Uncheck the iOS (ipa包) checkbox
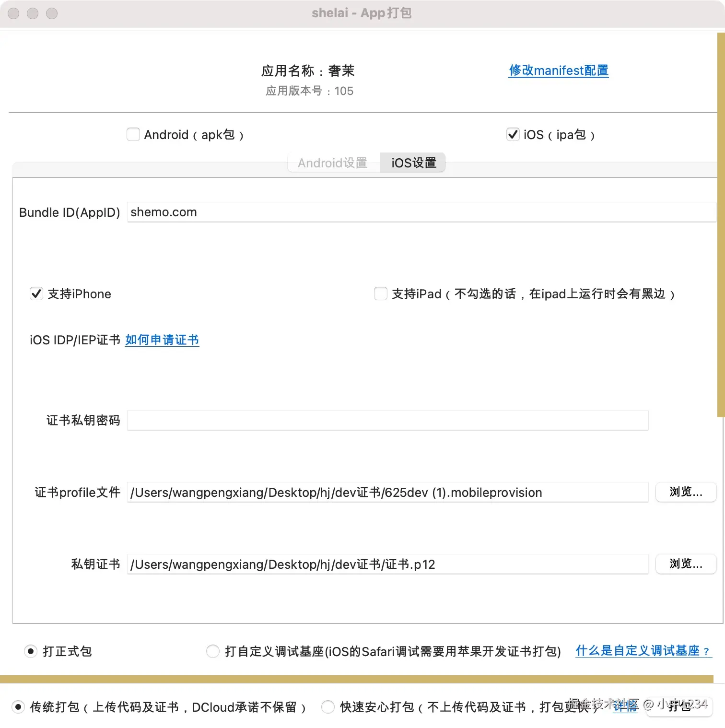Viewport: 725px width, 728px height. pos(513,134)
